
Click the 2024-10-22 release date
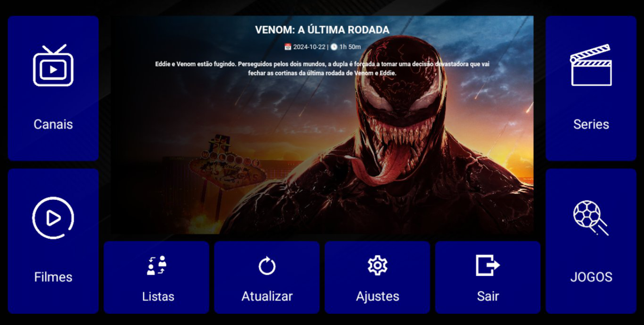click(x=309, y=47)
